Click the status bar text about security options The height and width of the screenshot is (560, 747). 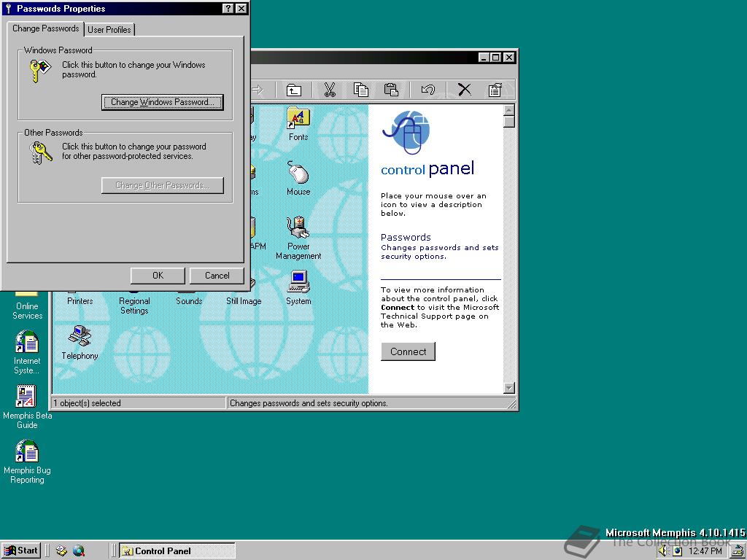(x=309, y=402)
